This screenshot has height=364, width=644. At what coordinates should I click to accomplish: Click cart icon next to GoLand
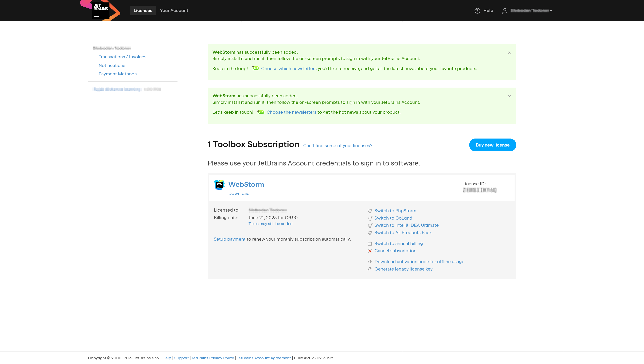[x=370, y=218]
